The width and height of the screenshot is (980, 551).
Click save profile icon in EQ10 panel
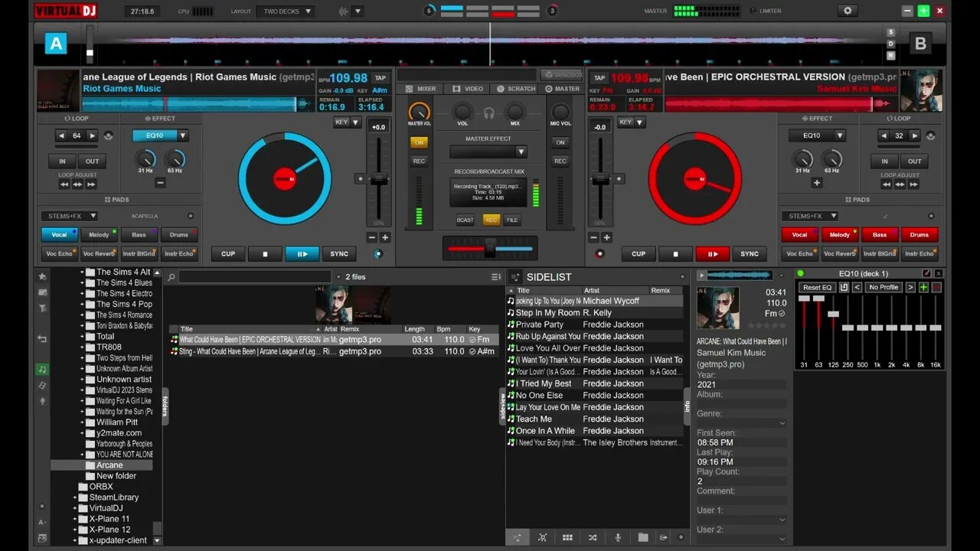tap(844, 287)
